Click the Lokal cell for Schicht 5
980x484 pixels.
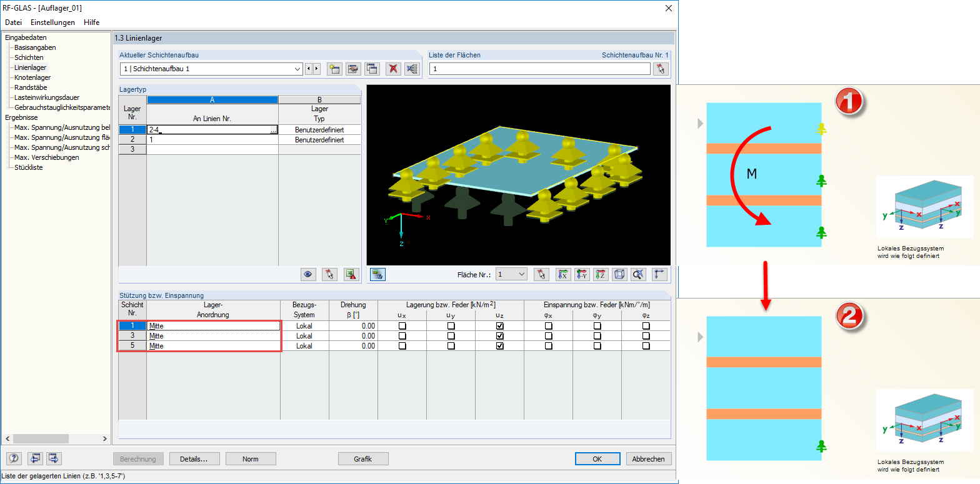click(x=304, y=346)
